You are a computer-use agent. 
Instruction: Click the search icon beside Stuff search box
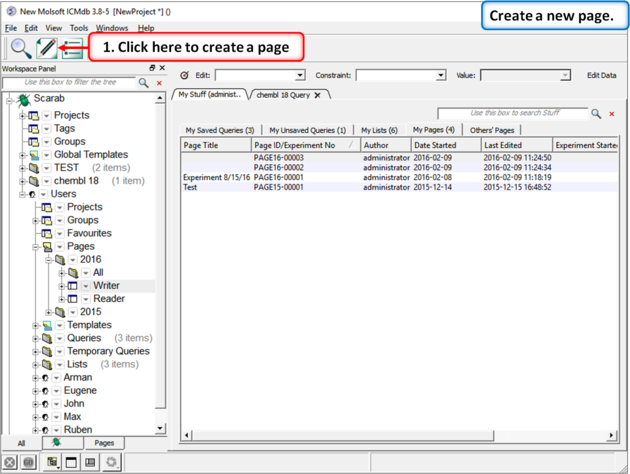596,114
